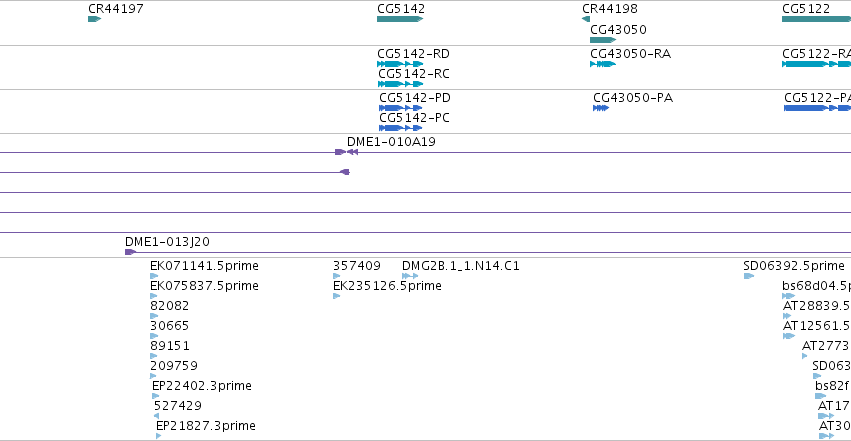
Task: Select feature 30665
Action: click(169, 326)
